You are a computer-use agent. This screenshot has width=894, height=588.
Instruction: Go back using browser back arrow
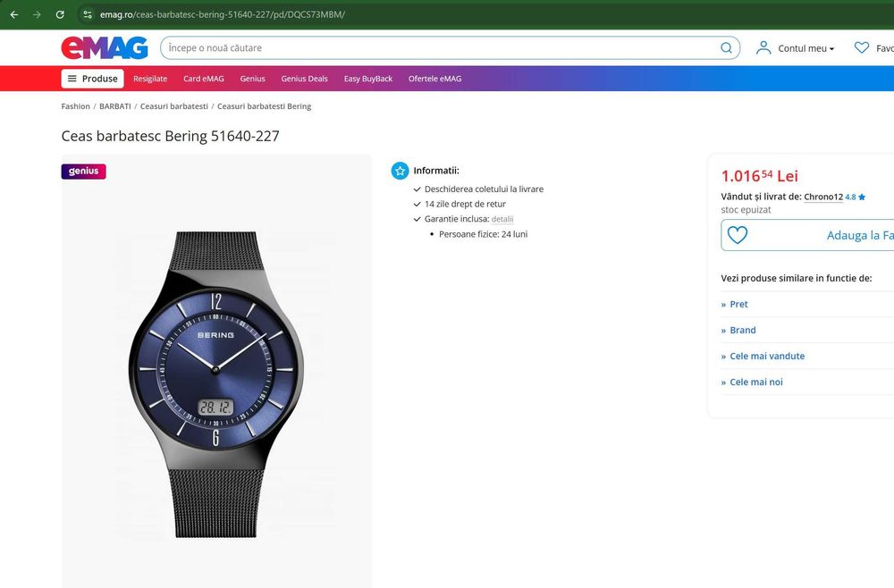click(x=13, y=14)
